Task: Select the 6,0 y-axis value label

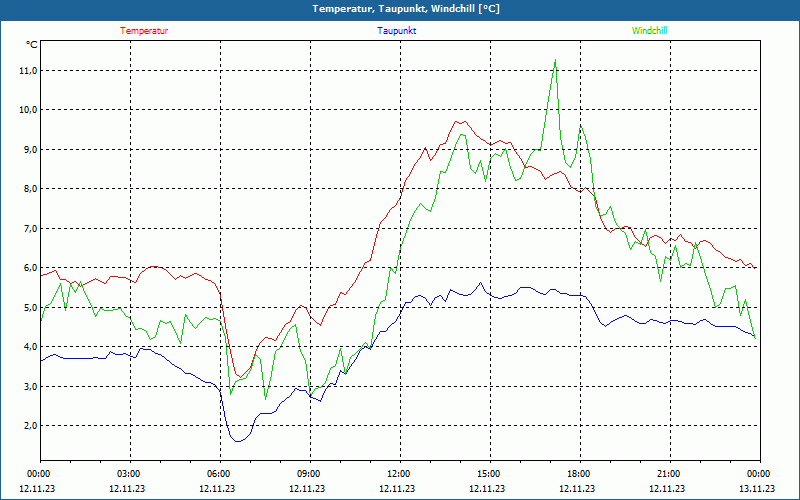Action: [29, 268]
